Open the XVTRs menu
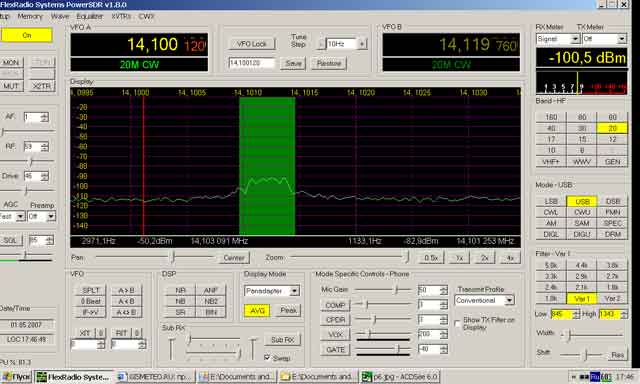The height and width of the screenshot is (384, 640). coord(121,16)
